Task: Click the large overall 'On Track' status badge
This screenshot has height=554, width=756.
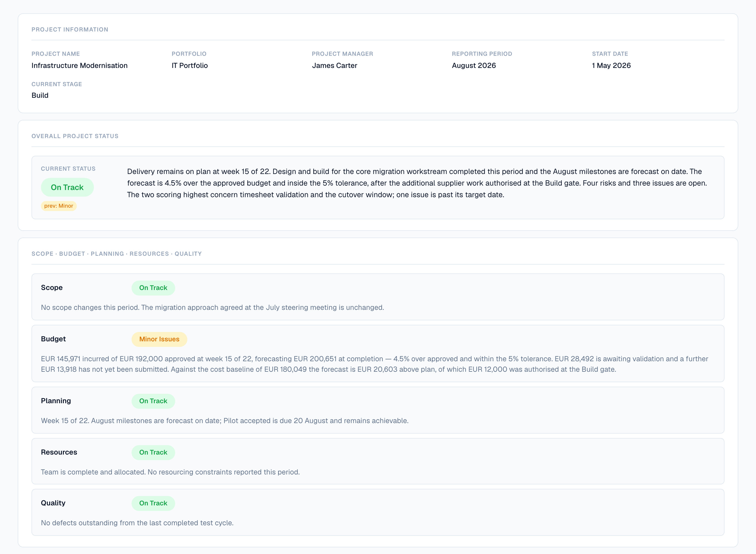Action: point(67,188)
